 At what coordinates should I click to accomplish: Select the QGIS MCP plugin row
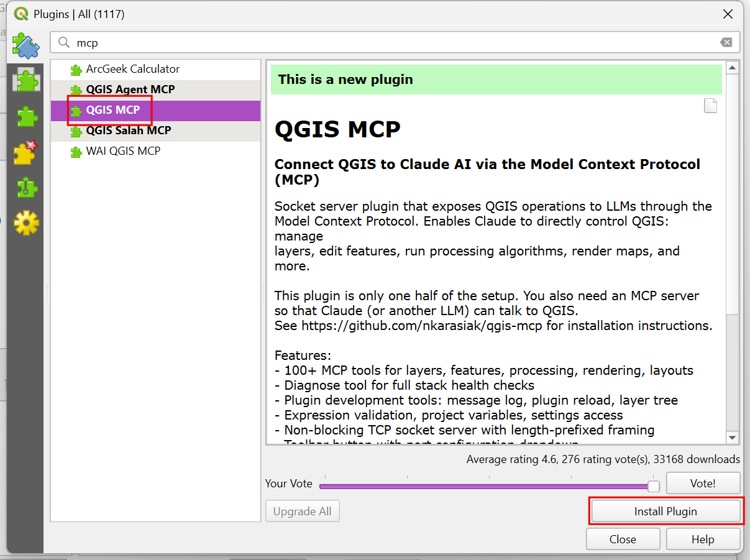pos(155,111)
